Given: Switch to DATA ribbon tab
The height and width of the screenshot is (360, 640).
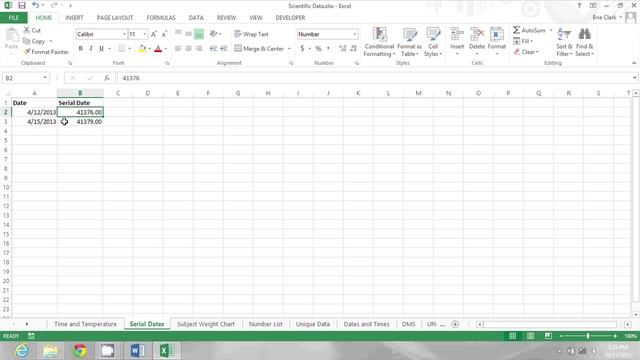Looking at the screenshot, I should point(196,18).
